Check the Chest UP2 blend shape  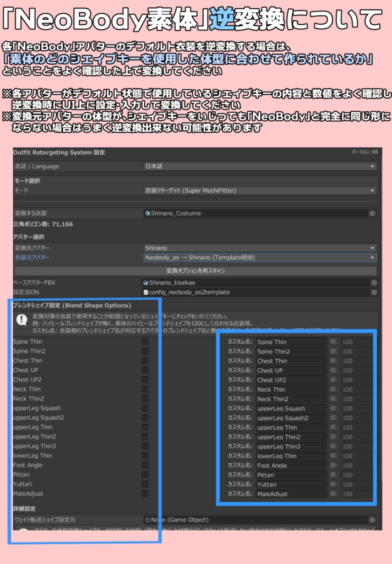145,380
